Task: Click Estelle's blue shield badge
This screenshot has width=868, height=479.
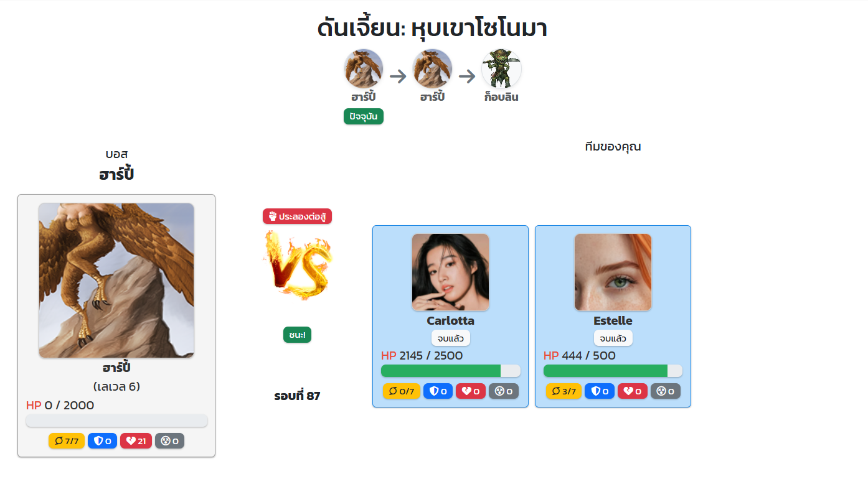Action: click(x=600, y=391)
